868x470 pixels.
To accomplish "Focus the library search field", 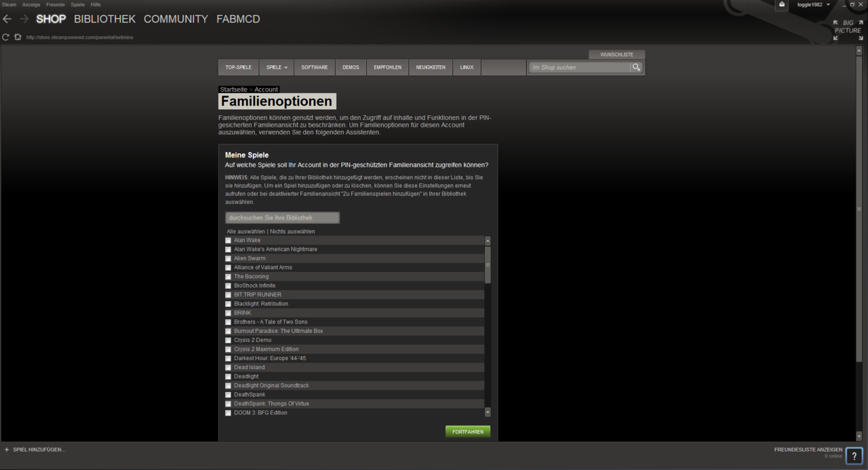I will [282, 218].
